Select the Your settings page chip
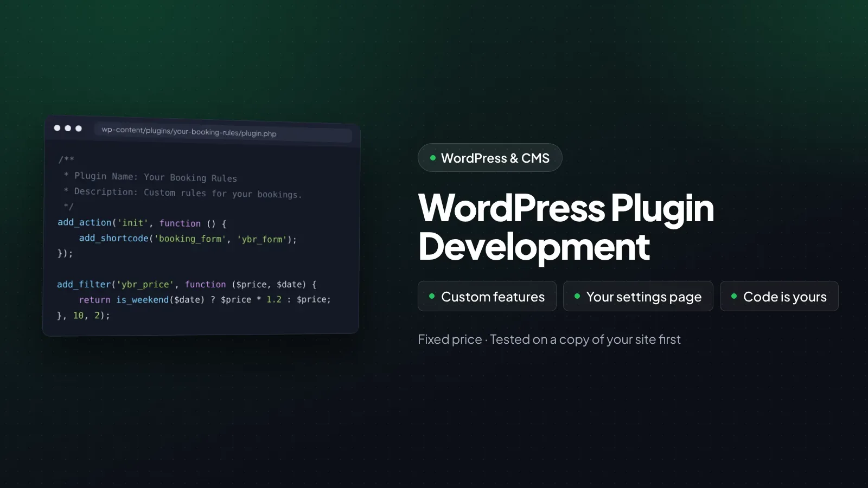This screenshot has width=868, height=488. pyautogui.click(x=638, y=296)
